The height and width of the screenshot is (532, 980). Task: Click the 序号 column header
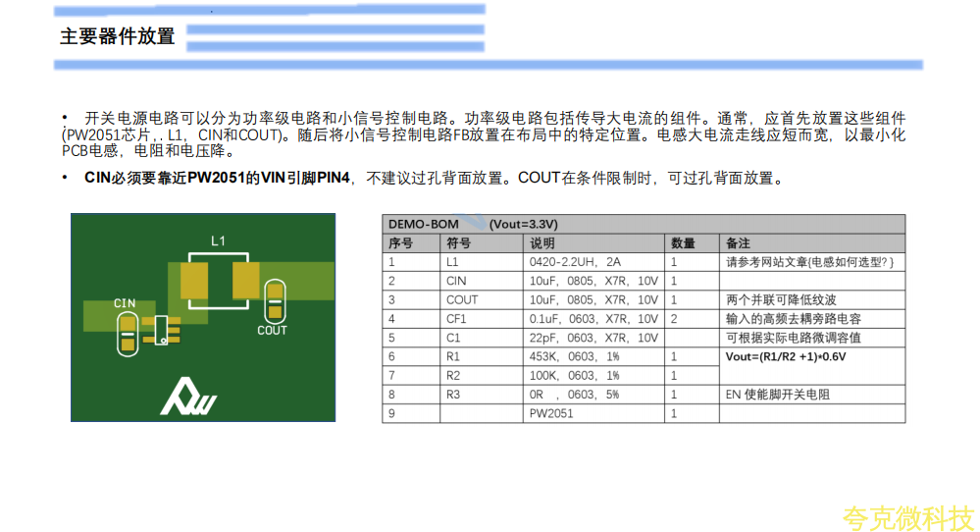pos(400,243)
